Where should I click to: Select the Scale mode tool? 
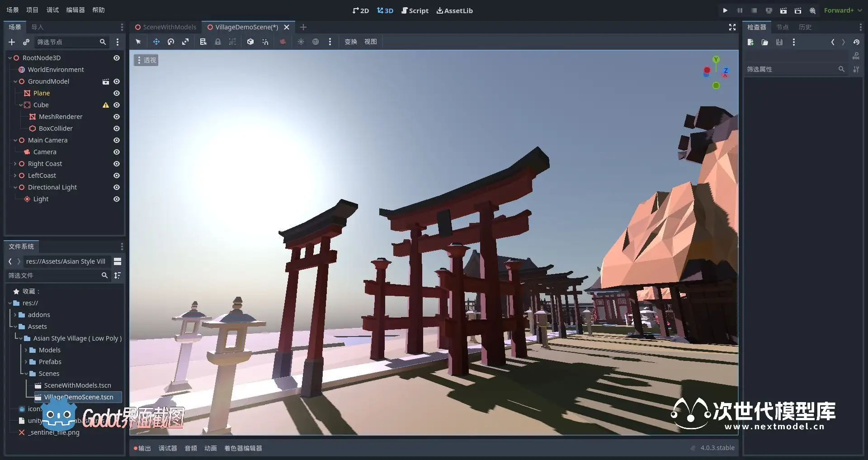coord(185,42)
